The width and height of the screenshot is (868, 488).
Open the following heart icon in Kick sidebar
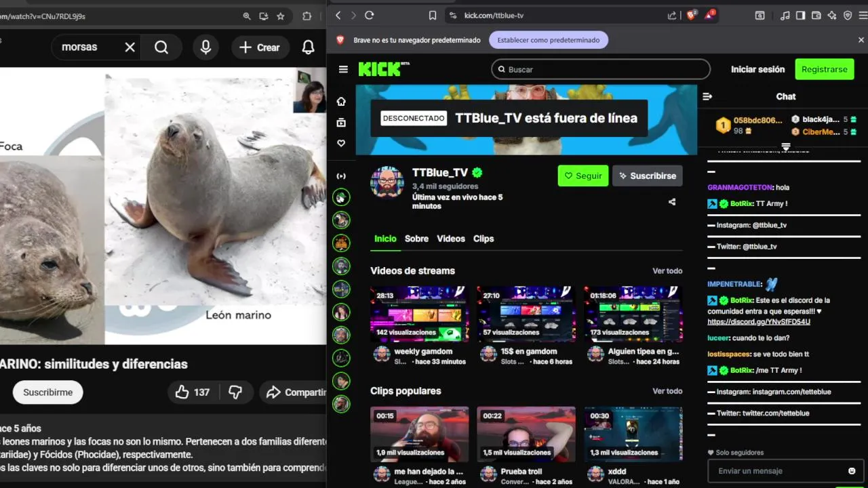341,144
